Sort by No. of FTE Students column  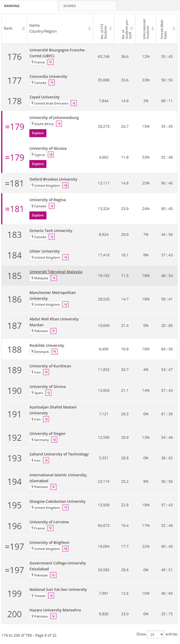[103, 28]
